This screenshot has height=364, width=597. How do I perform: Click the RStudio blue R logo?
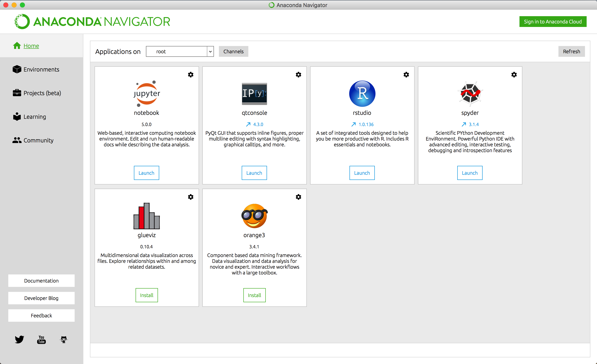(x=362, y=93)
